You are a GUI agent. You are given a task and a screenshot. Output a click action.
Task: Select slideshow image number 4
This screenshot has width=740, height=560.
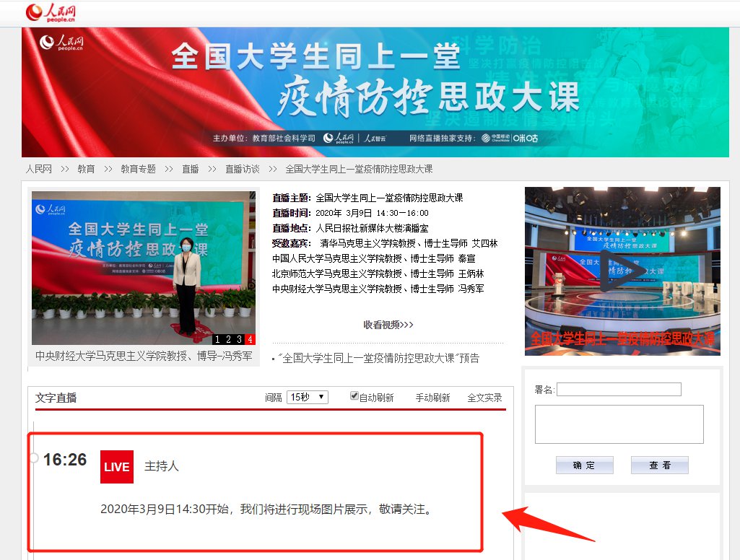pyautogui.click(x=250, y=339)
